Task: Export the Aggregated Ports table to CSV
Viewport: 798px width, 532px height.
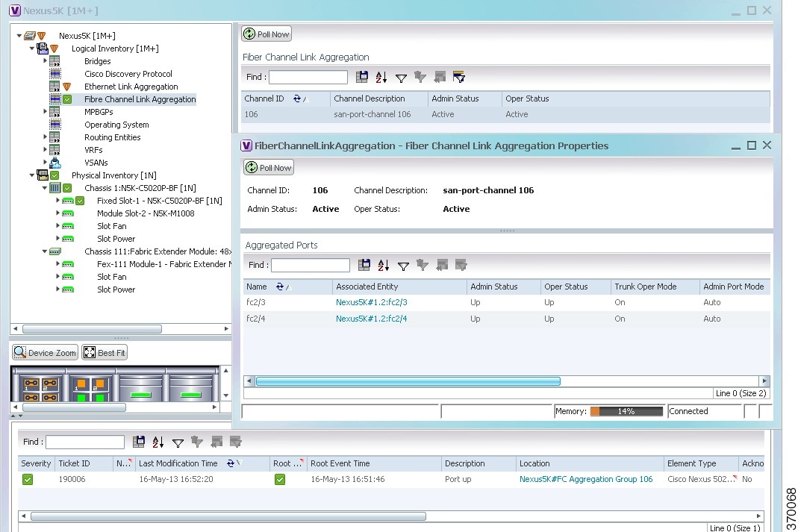Action: pyautogui.click(x=364, y=264)
